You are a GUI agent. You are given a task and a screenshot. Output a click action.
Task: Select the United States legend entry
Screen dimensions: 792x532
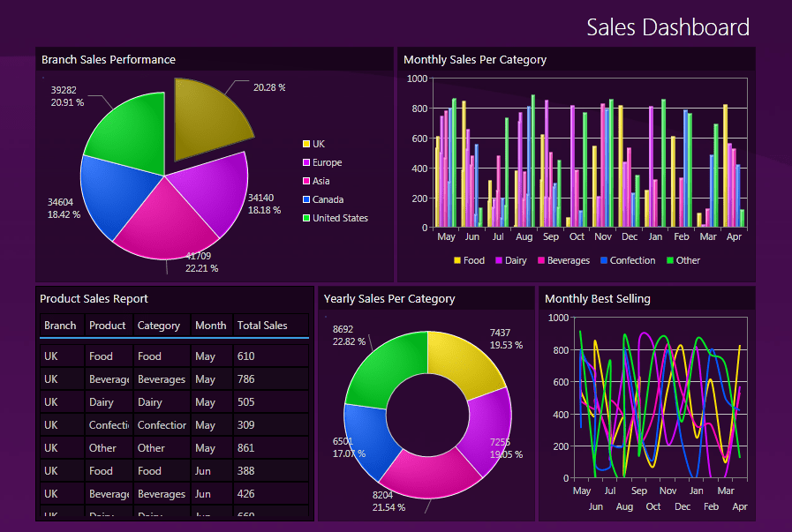click(305, 217)
